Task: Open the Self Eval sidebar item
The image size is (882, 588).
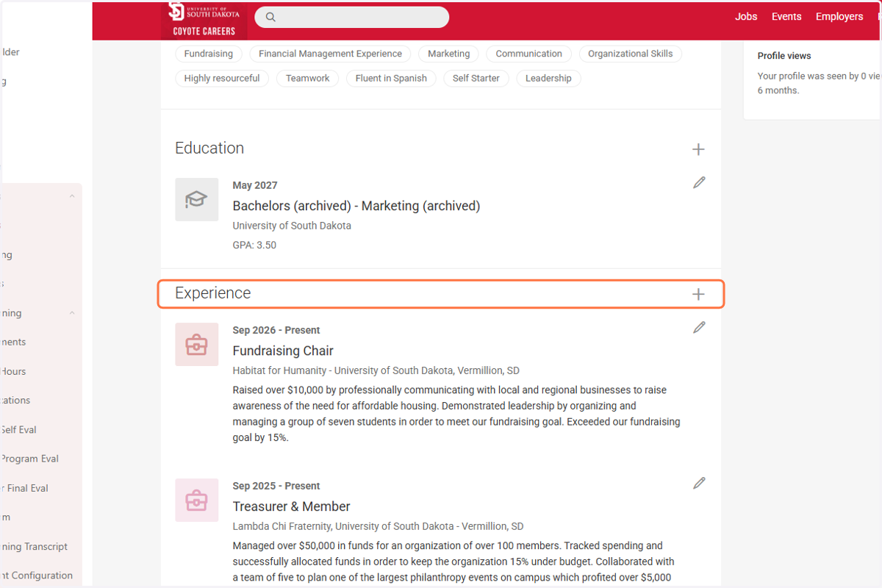Action: point(18,430)
